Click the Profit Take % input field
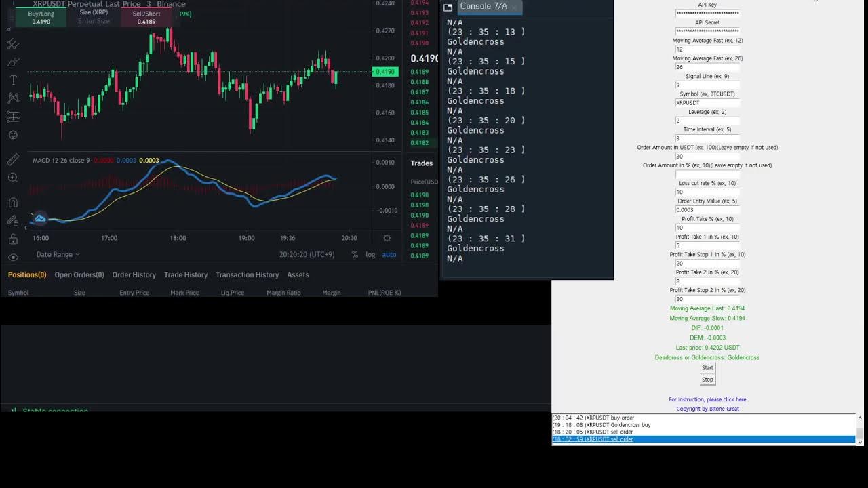This screenshot has width=868, height=488. 707,228
